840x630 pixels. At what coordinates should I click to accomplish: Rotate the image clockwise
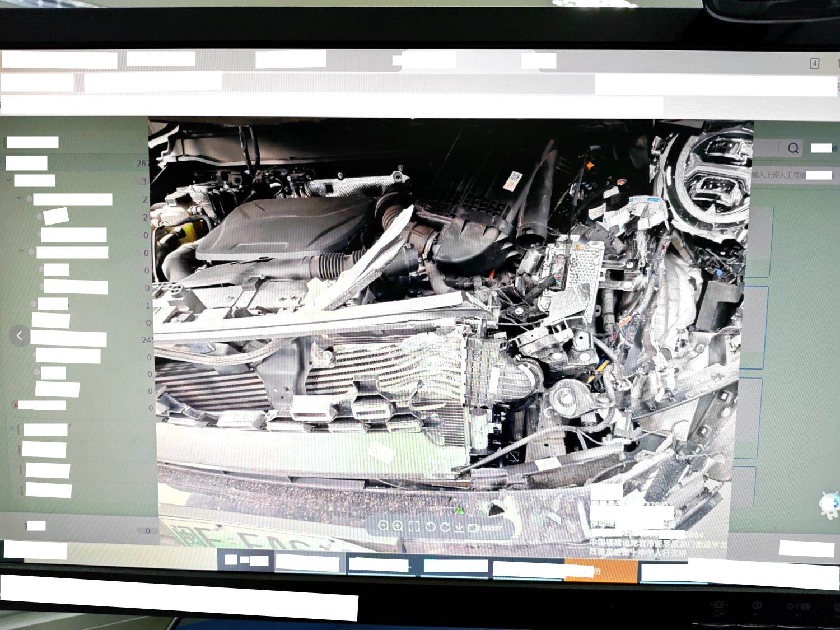pyautogui.click(x=445, y=527)
